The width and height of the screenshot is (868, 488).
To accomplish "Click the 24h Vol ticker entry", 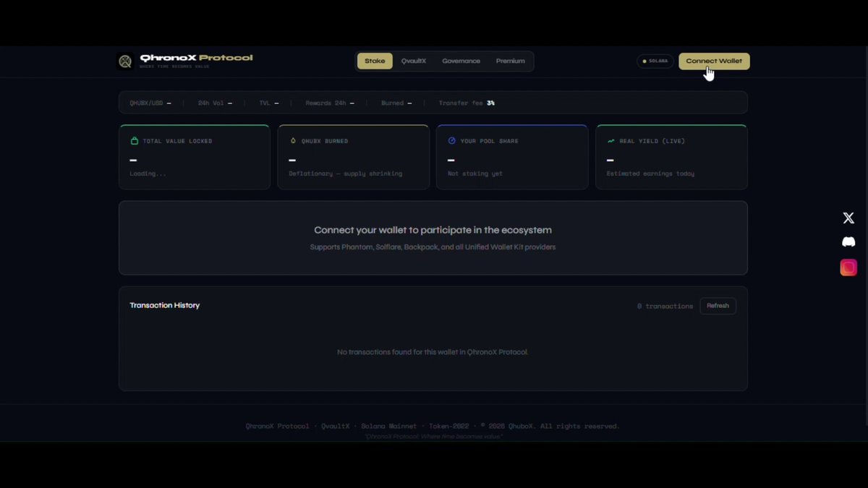I will click(215, 103).
